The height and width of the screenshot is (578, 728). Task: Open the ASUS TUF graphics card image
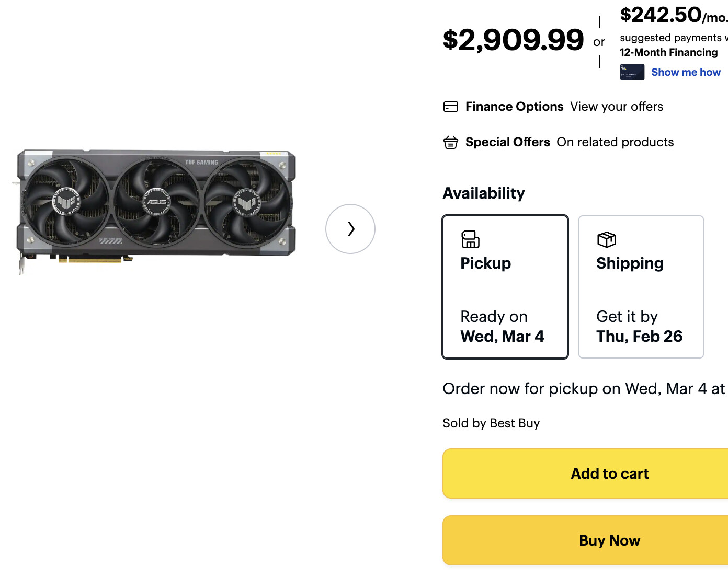(x=155, y=209)
